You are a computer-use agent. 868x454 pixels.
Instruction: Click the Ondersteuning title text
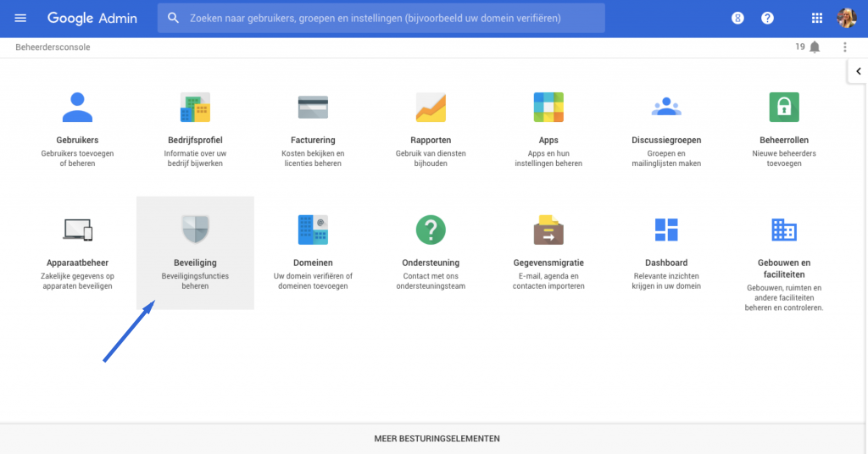tap(431, 263)
